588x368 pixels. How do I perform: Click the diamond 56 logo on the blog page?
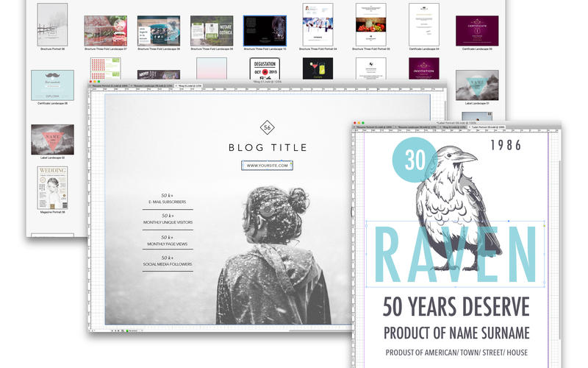point(267,127)
